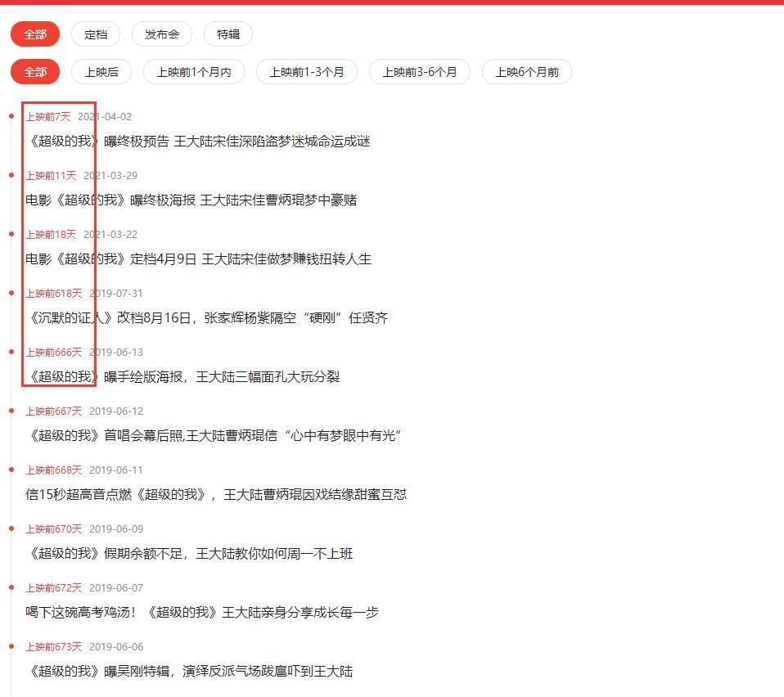The image size is (784, 697).
Task: Select the 定档 filter tab
Action: tap(95, 34)
